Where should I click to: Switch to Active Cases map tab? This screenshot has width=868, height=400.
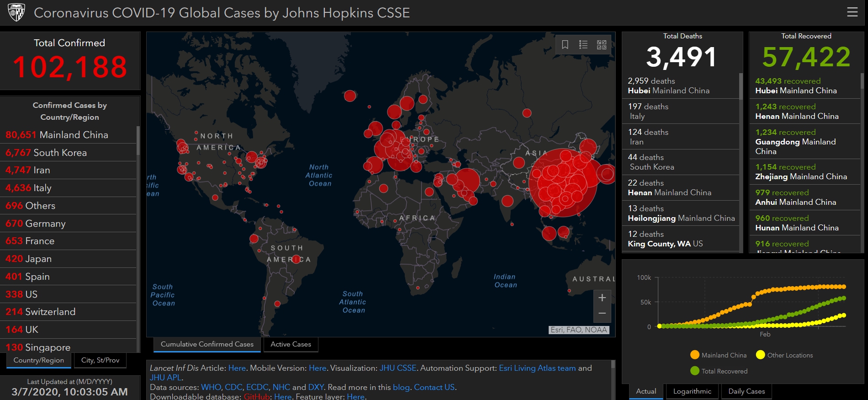291,344
